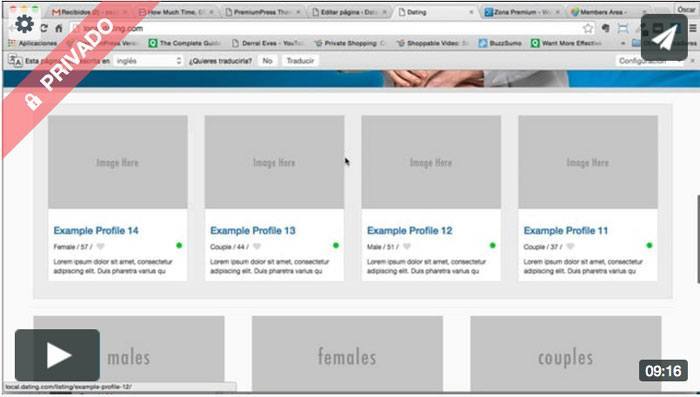Open the Example Profile 12 link

409,230
